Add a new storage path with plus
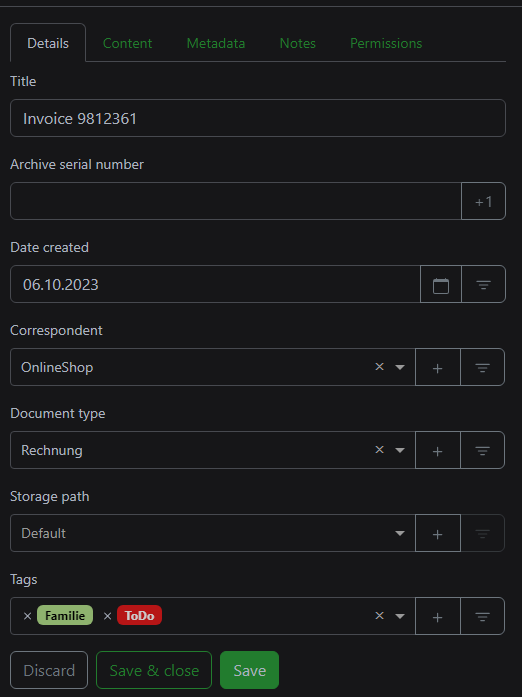Viewport: 522px width, 697px height. pos(438,533)
